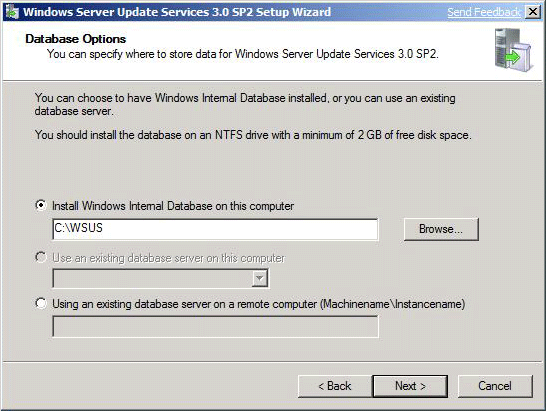The width and height of the screenshot is (546, 411).
Task: Click the Machinename\Instancename input field
Action: point(215,326)
